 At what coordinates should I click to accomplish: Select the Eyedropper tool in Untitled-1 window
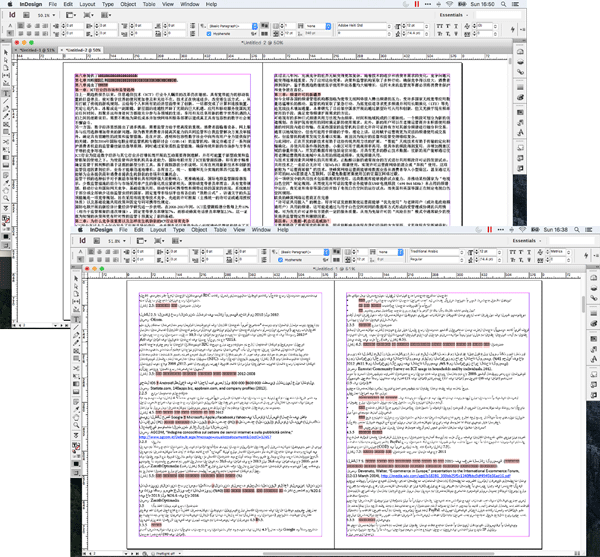[76, 409]
